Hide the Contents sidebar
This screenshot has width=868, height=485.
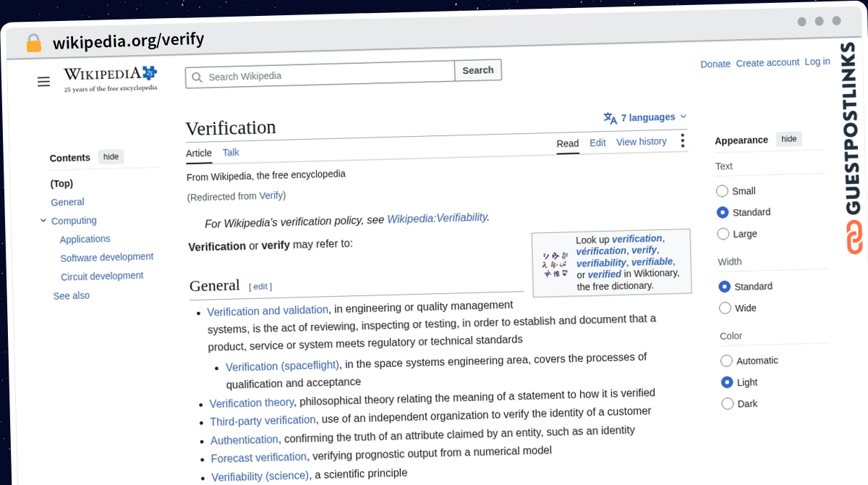[x=111, y=156]
